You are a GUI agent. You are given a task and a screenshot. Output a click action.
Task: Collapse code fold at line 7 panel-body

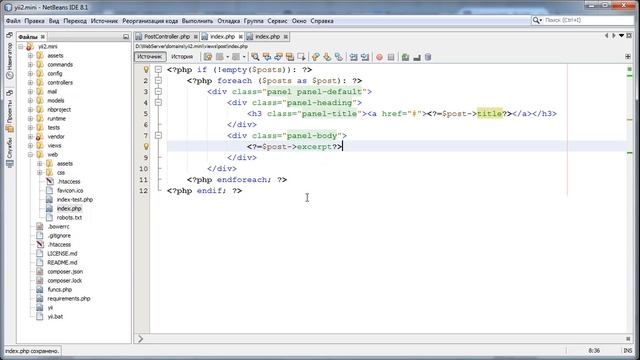click(158, 136)
